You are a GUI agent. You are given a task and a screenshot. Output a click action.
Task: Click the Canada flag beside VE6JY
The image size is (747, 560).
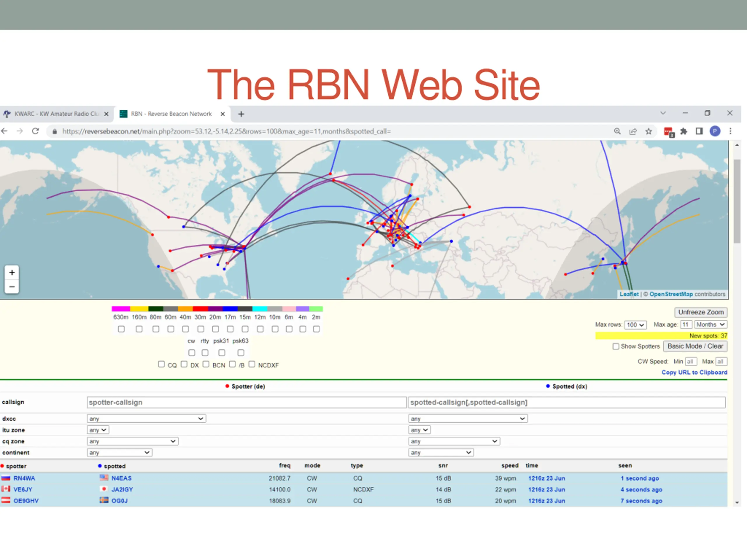pos(6,489)
